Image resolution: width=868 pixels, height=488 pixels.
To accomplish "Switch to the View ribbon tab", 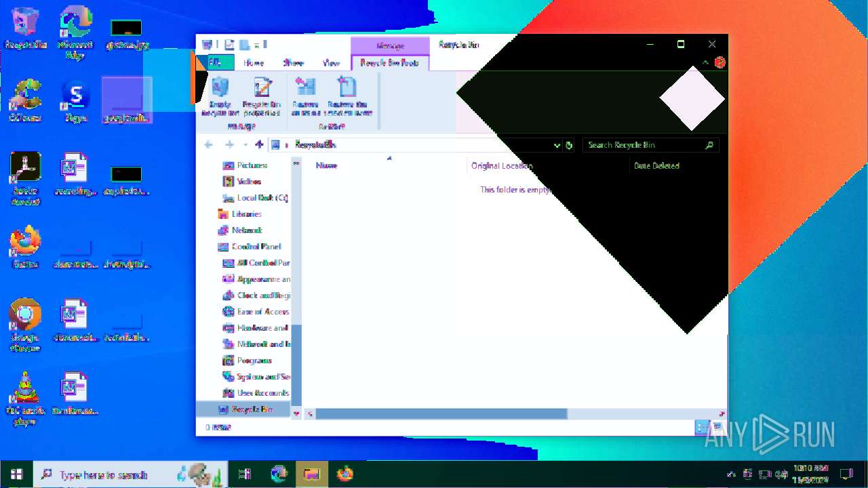I will tap(331, 62).
